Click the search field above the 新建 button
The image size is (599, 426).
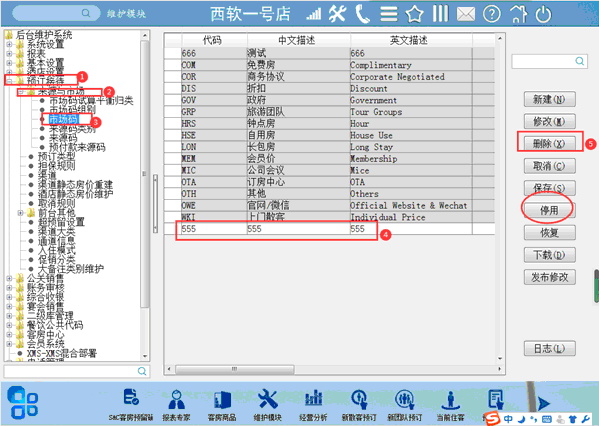[x=549, y=61]
